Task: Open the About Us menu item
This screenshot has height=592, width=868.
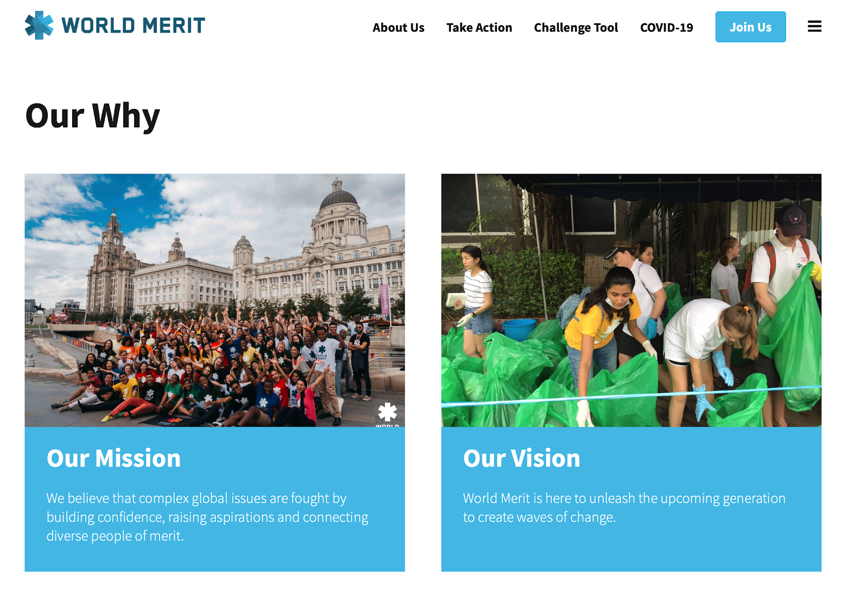Action: click(x=398, y=28)
